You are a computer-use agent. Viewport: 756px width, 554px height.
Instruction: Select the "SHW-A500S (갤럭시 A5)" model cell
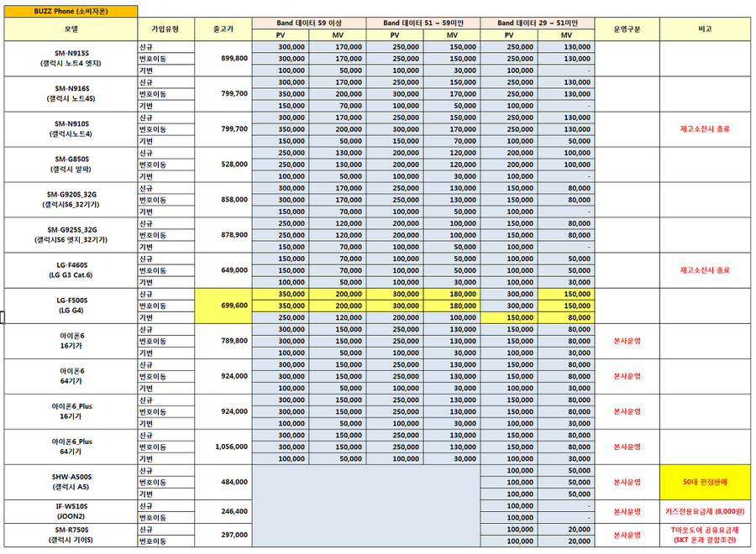pos(71,482)
